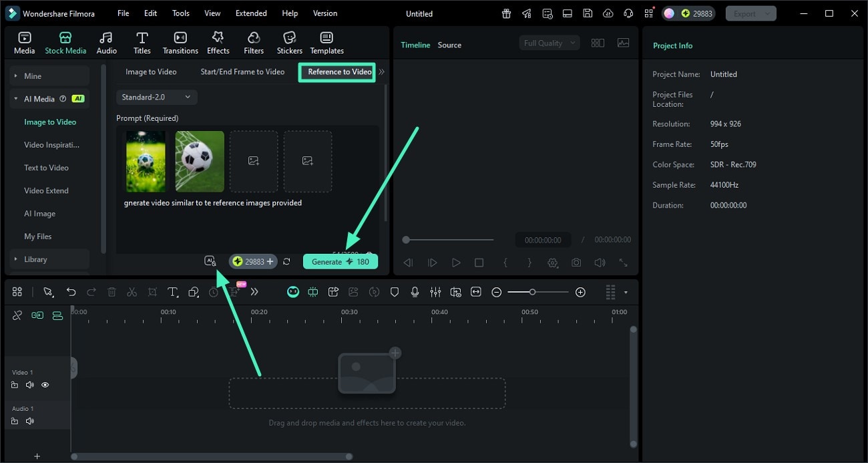Click the crop tool icon

(x=152, y=292)
